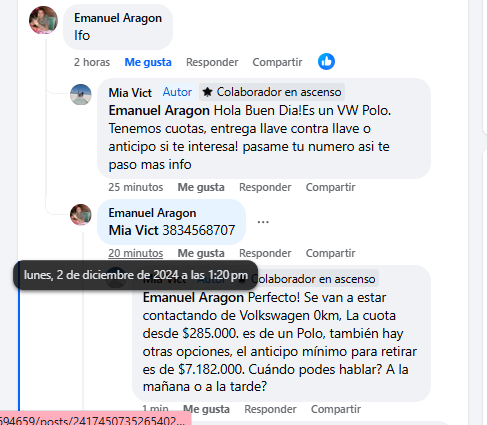Open Emanuel Aragon's top profile picture
This screenshot has width=487, height=425.
(x=43, y=20)
